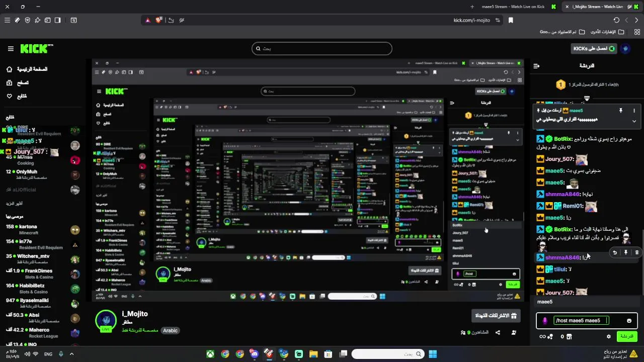Open Following in the left sidebar
The height and width of the screenshot is (362, 644).
[x=17, y=96]
